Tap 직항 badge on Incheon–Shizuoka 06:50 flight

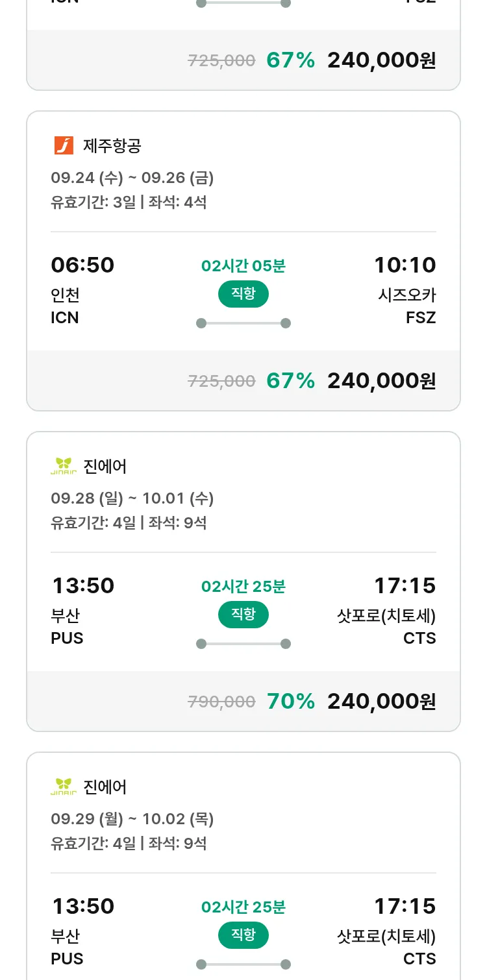[243, 294]
